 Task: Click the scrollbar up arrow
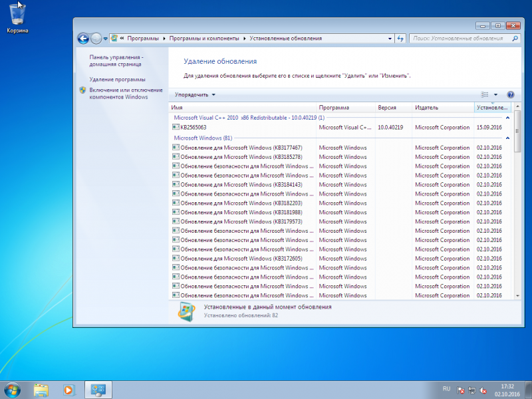click(517, 106)
